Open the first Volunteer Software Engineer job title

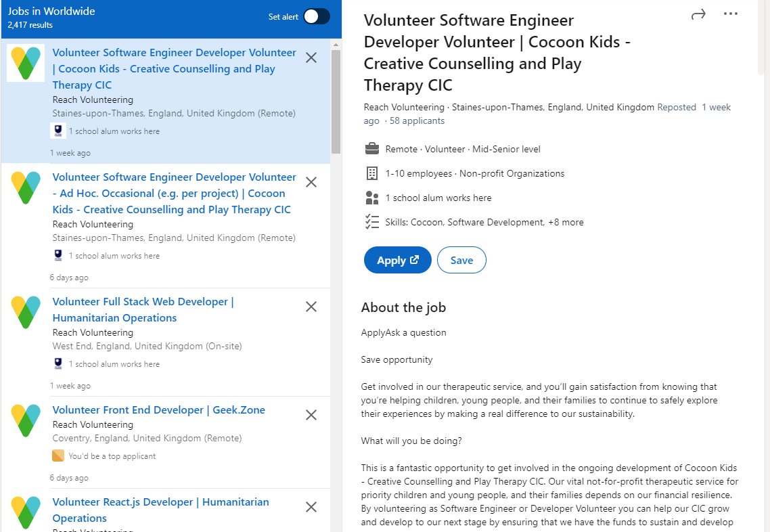pyautogui.click(x=175, y=69)
